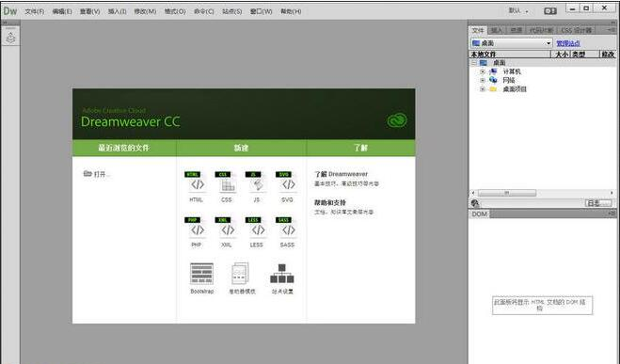The image size is (620, 364).
Task: Click the Files panel scrollbar left arrow
Action: pyautogui.click(x=473, y=193)
